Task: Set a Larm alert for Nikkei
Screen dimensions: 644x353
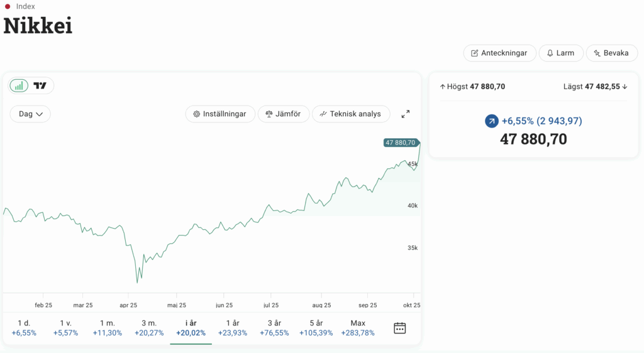Action: click(x=560, y=53)
